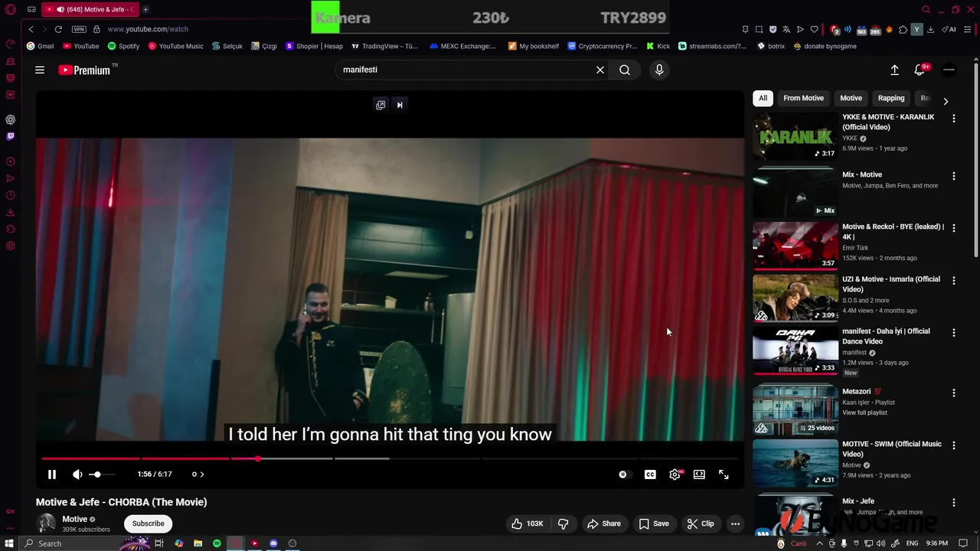The height and width of the screenshot is (551, 980).
Task: Open browser snapshot tool icon
Action: [x=759, y=29]
